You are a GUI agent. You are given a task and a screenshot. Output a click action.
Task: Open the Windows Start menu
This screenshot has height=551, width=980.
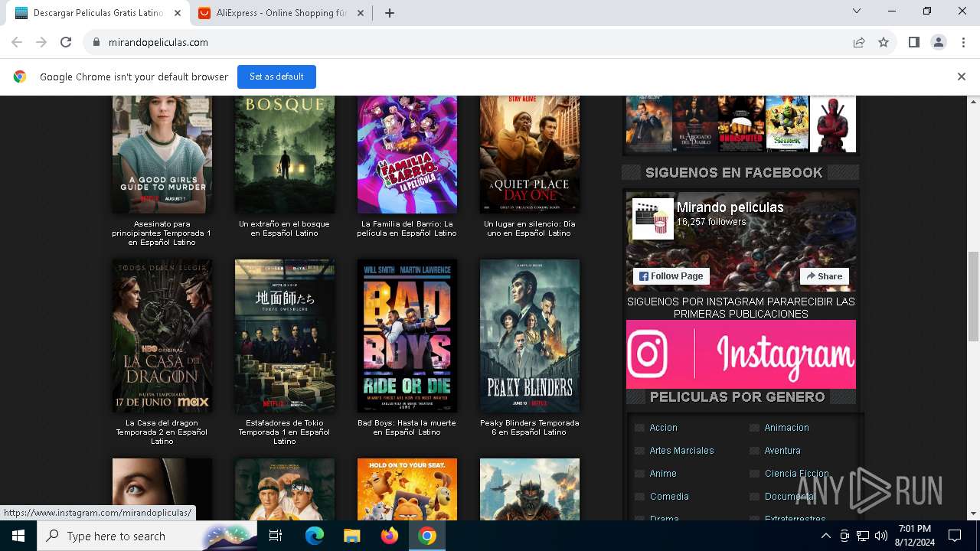pos(18,536)
